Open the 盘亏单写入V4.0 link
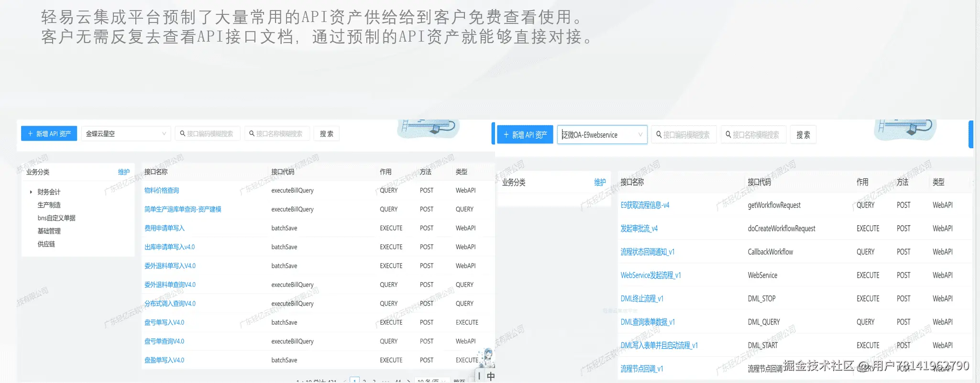This screenshot has height=383, width=980. point(164,322)
